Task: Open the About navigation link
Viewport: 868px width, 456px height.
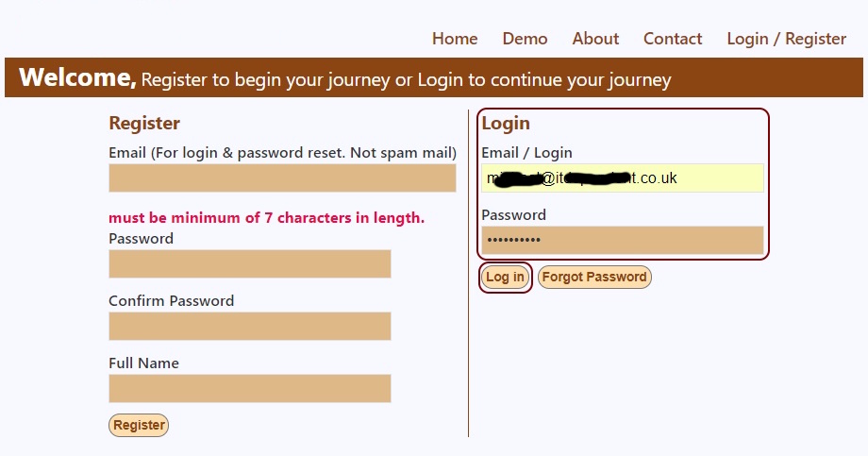Action: pyautogui.click(x=595, y=39)
